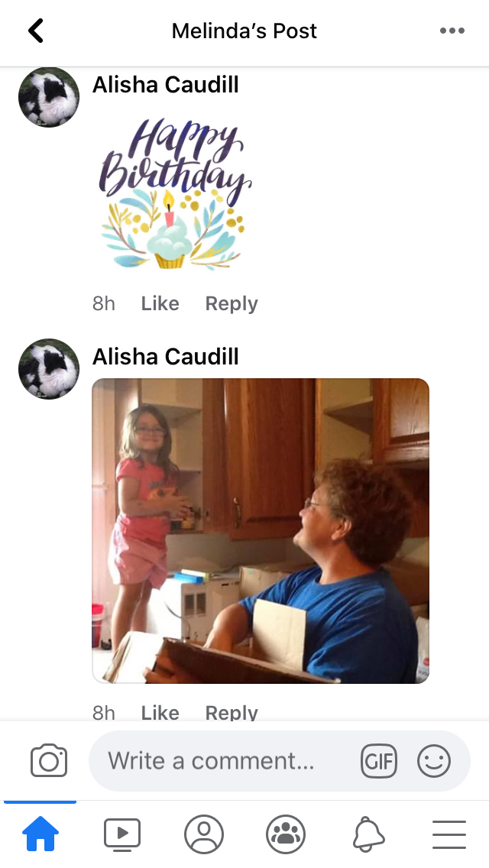
Task: Reply to the Happy Birthday sticker comment
Action: pos(232,303)
